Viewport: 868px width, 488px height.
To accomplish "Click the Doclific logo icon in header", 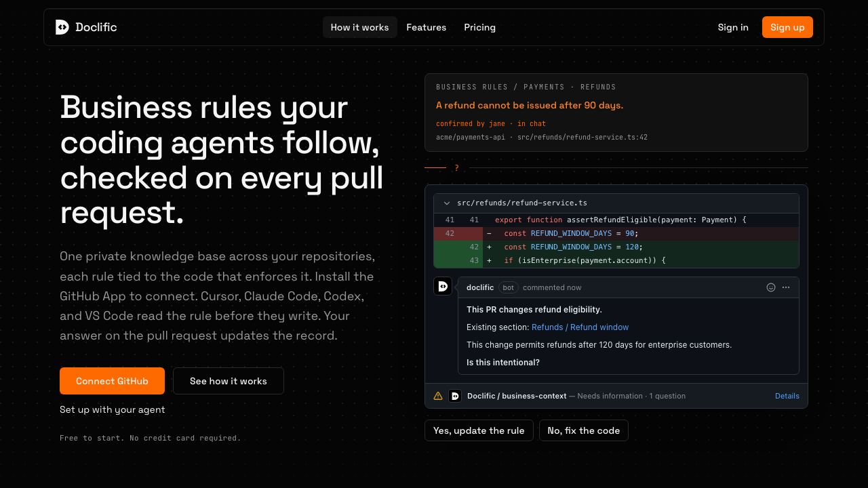I will pos(62,27).
